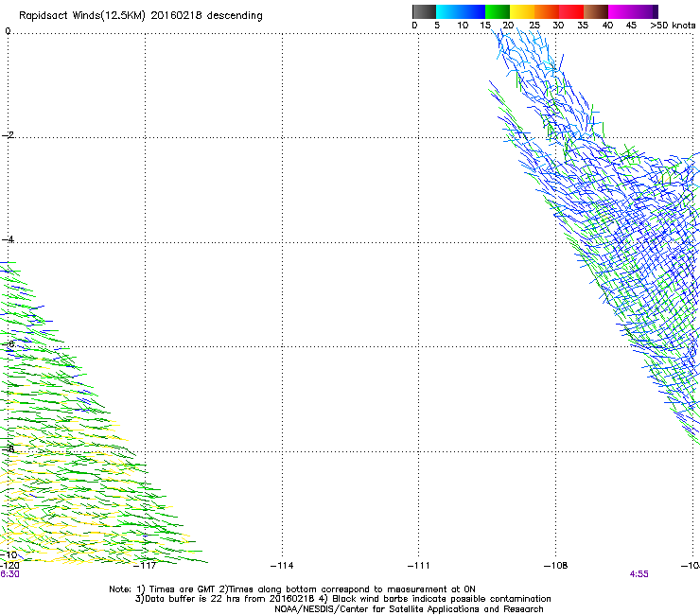Pick the red 30-35 knots color bar segment
This screenshot has width=700, height=615.
pos(571,11)
